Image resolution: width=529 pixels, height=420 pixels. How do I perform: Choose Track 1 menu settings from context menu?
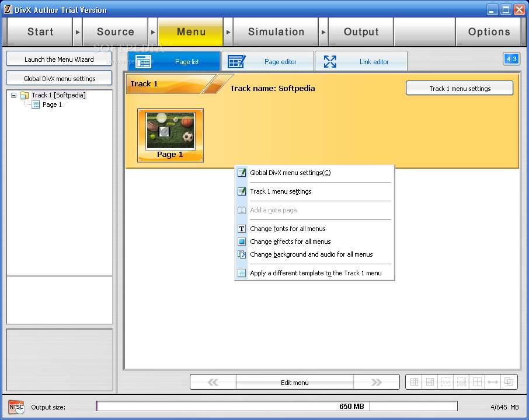(x=315, y=191)
